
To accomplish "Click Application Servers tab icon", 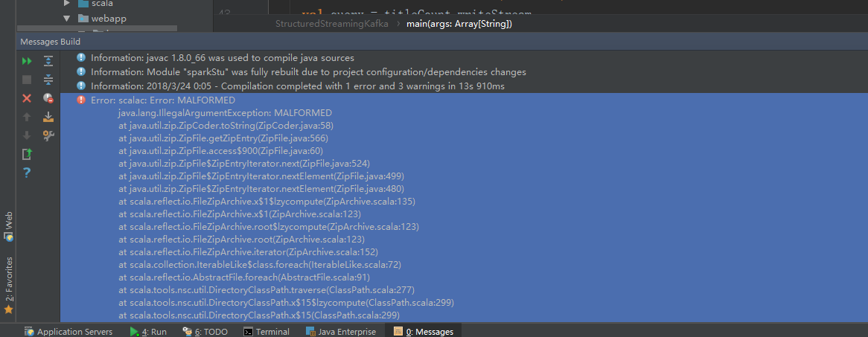I will coord(28,332).
